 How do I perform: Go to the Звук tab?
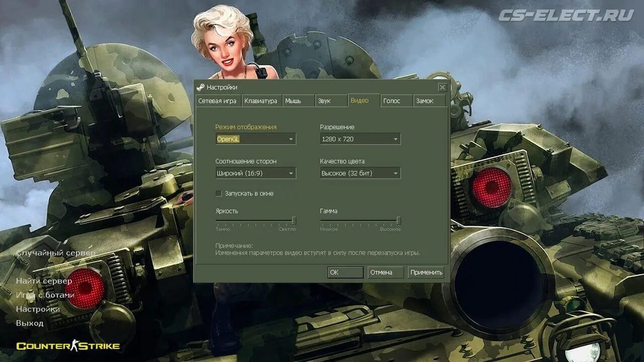331,101
